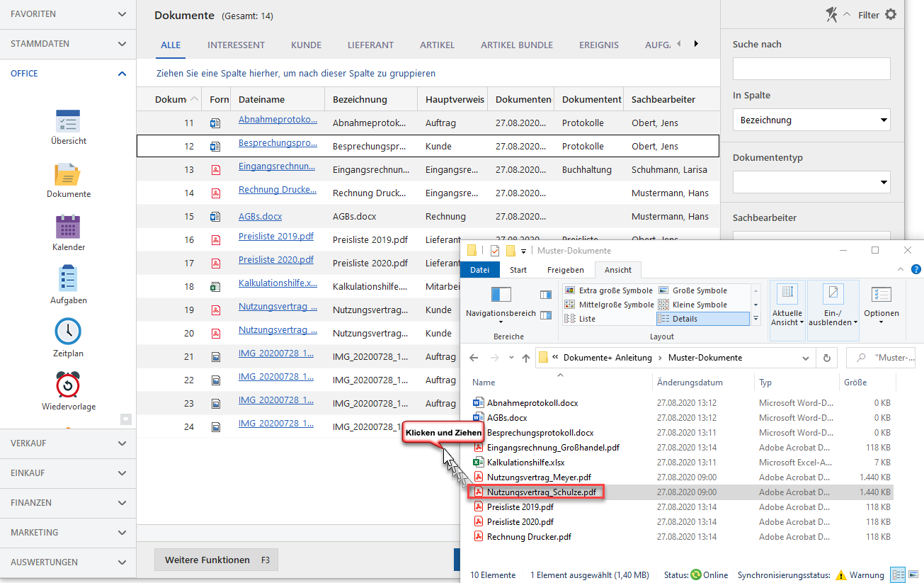The height and width of the screenshot is (583, 924).
Task: Open the Filter settings gear icon
Action: pyautogui.click(x=891, y=14)
